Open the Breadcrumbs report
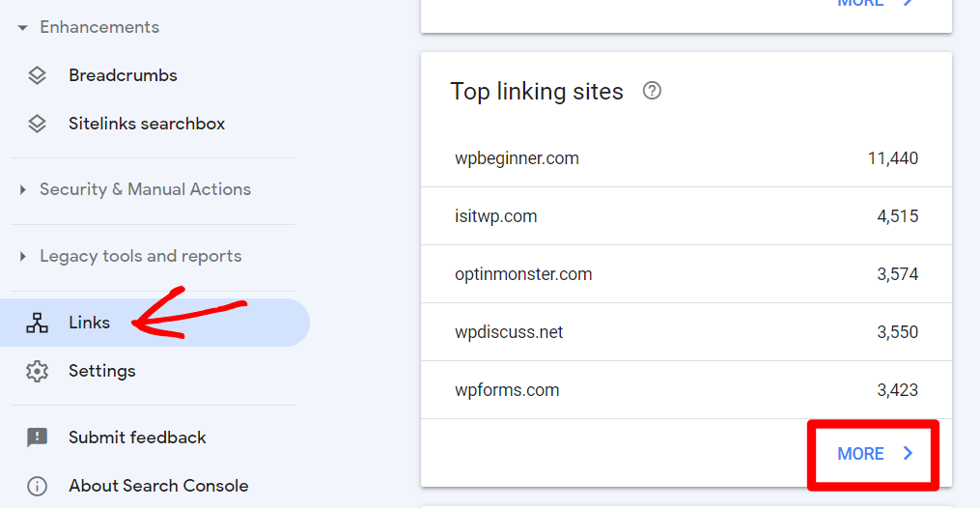Viewport: 980px width, 508px height. (123, 75)
